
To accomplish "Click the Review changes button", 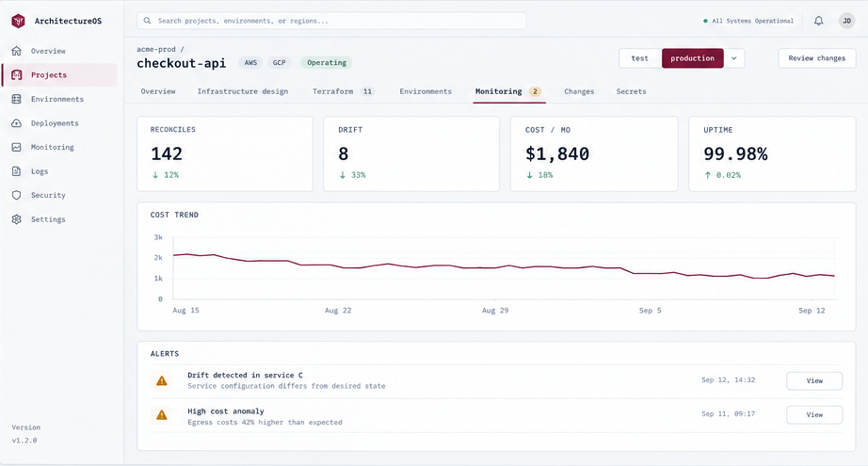I will [817, 58].
